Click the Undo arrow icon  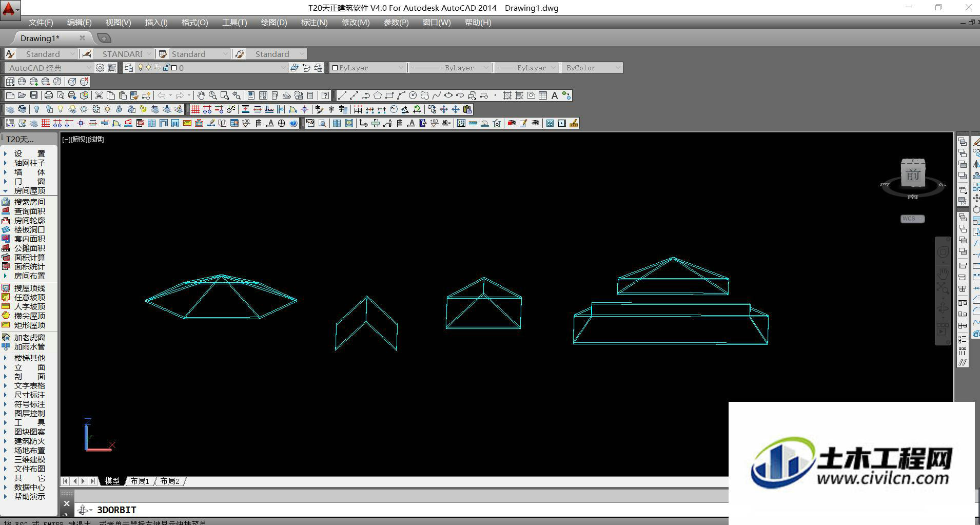tap(162, 95)
